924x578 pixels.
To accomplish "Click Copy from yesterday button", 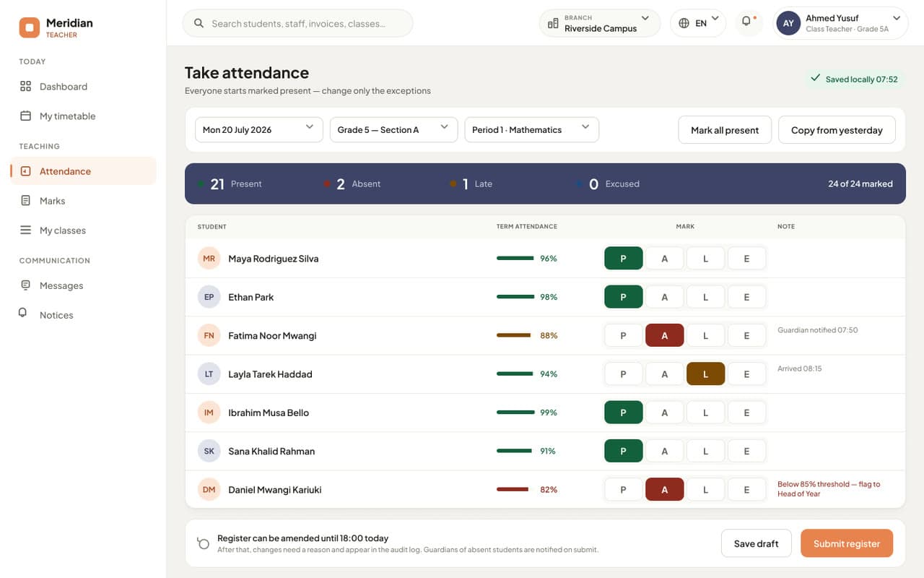I will click(x=837, y=130).
